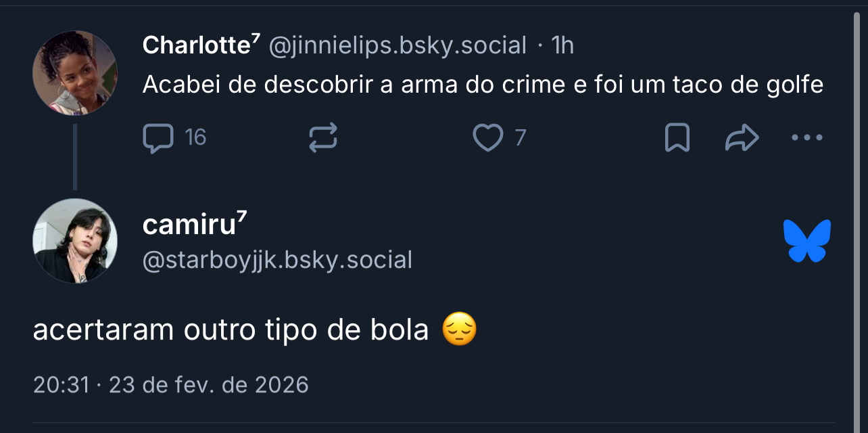Click the reply text "acertaram outro tipo de bola"
The width and height of the screenshot is (868, 433).
(x=231, y=330)
